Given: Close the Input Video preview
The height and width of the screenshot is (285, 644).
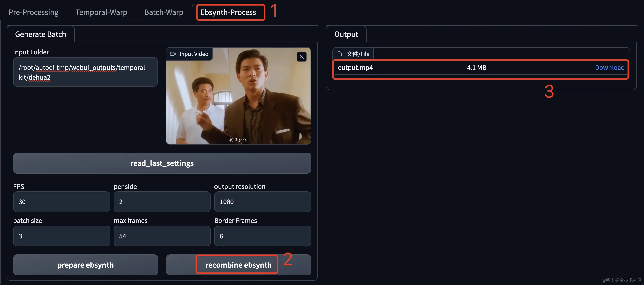Looking at the screenshot, I should coord(301,57).
